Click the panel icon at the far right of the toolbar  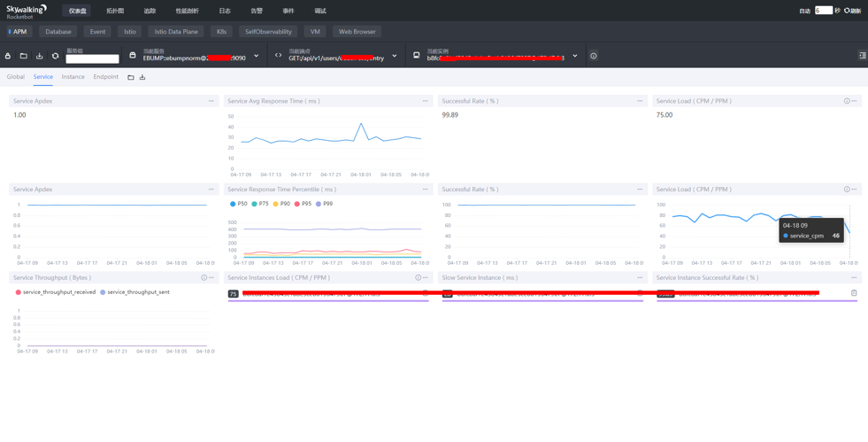tap(862, 56)
